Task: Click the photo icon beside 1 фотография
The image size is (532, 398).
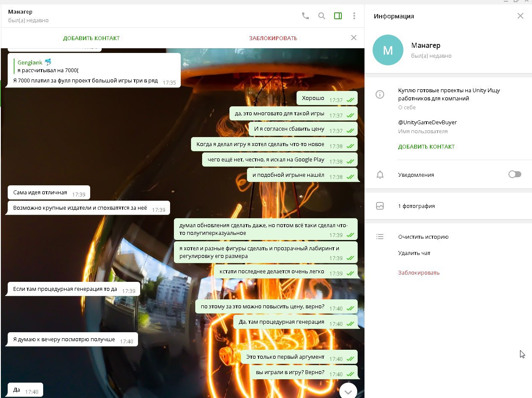Action: point(380,206)
